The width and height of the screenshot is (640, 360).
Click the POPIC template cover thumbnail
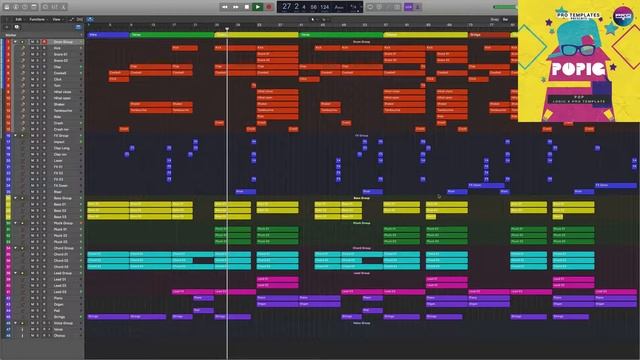tap(579, 61)
